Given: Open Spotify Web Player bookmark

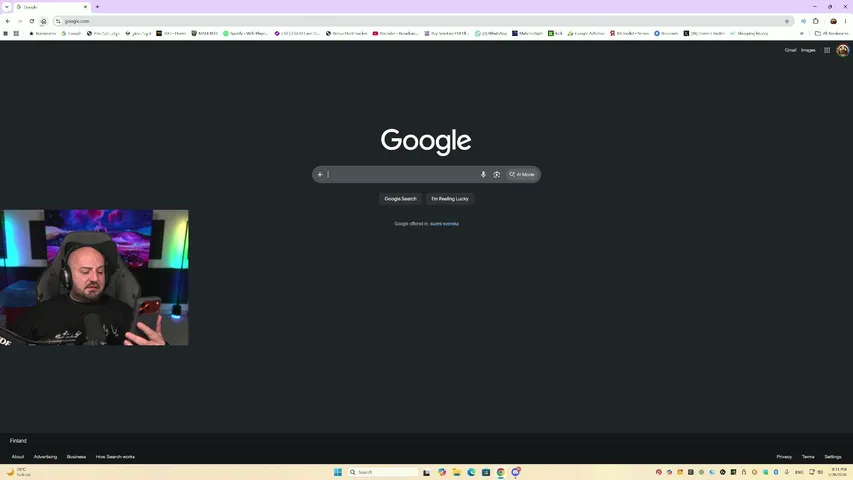Looking at the screenshot, I should pos(245,33).
